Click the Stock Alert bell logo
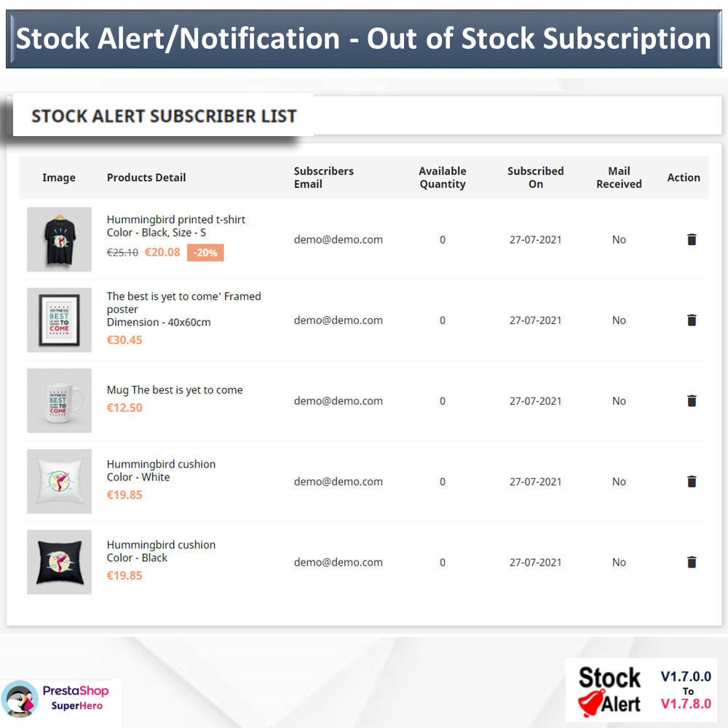728x728 pixels. point(591,703)
